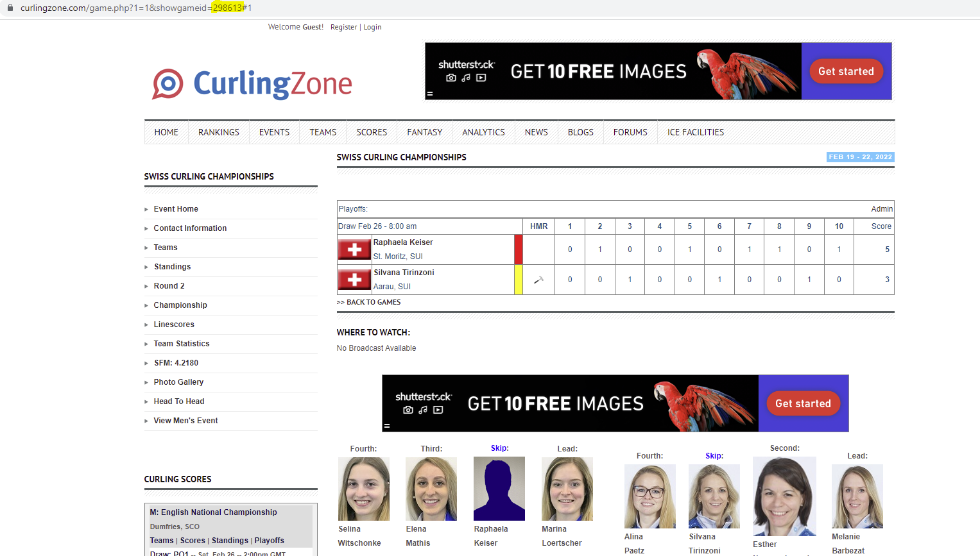The width and height of the screenshot is (980, 556).
Task: Click Raphaela Keiser's silhouette photo placeholder
Action: tap(499, 489)
